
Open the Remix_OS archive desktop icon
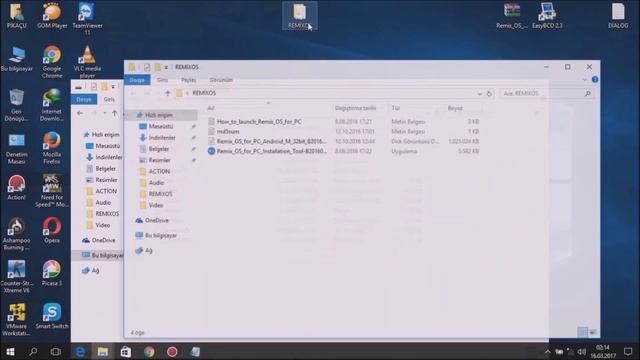coord(512,16)
